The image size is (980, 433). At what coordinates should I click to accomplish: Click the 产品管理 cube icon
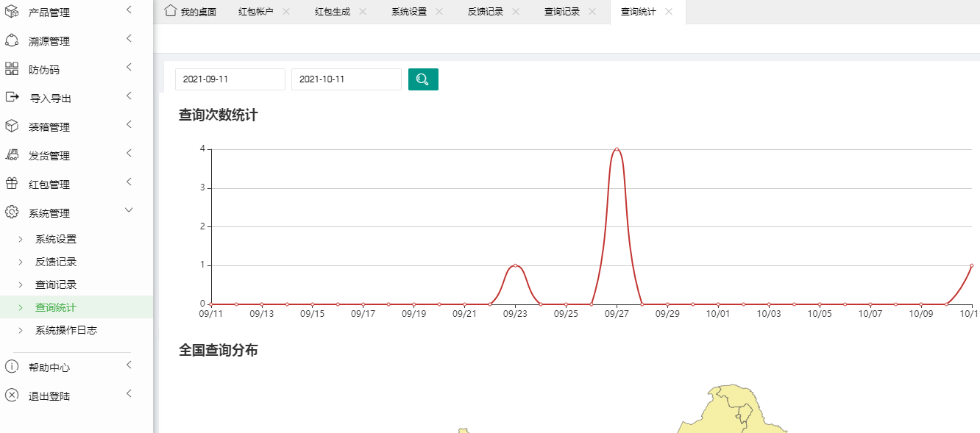[12, 12]
